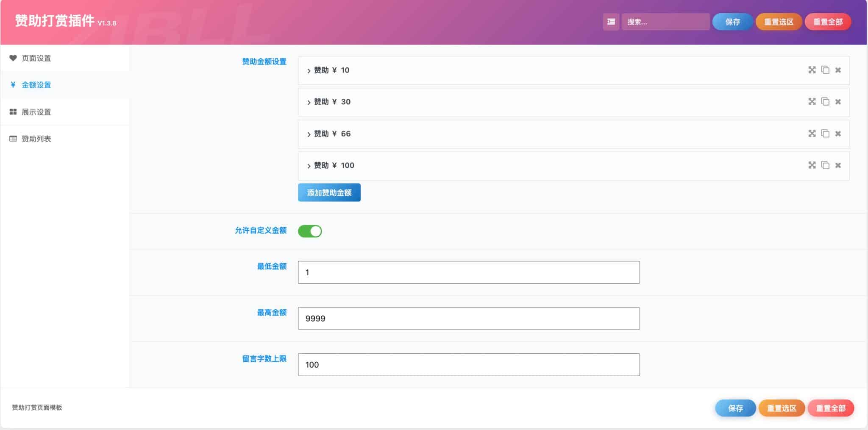Click the move icon on 赞助 ¥ 10 row
Image resolution: width=868 pixels, height=430 pixels.
point(812,70)
